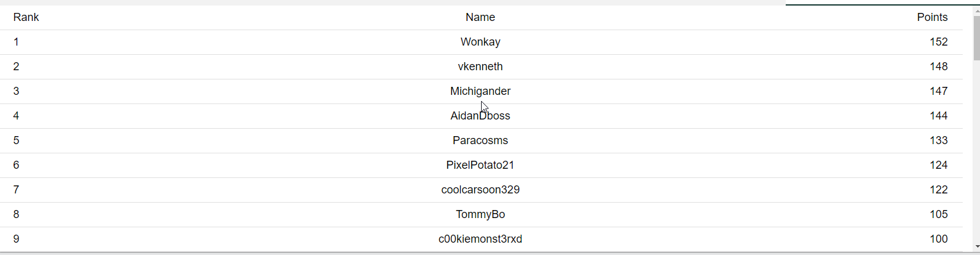Select the Wonkay player name
Screen dimensions: 980x255
(480, 42)
